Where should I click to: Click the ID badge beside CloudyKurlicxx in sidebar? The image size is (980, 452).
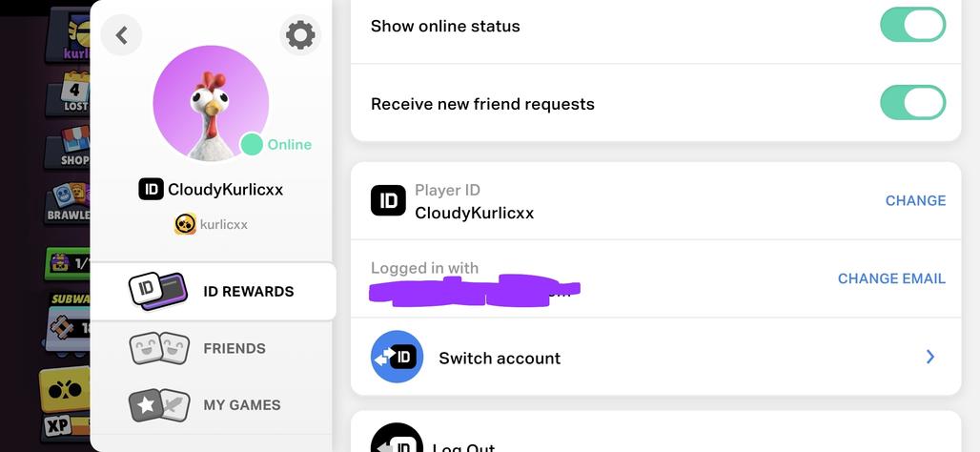tap(151, 189)
